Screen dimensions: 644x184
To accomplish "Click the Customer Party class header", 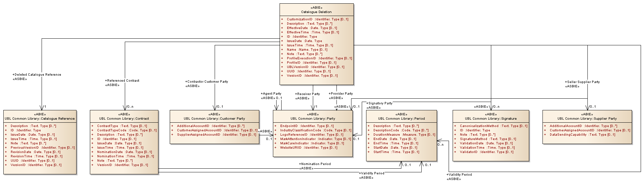I will pos(214,118).
